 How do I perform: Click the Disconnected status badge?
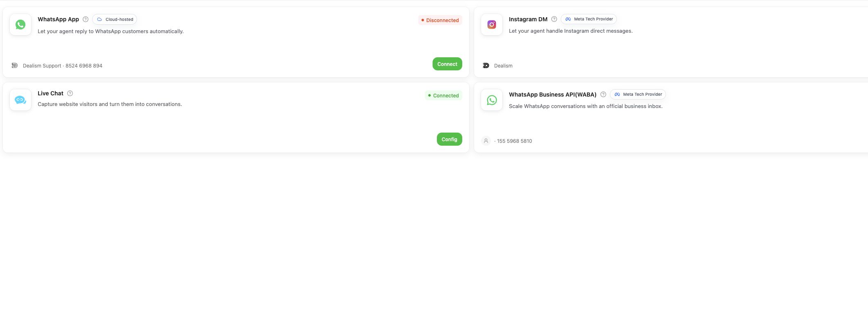point(440,20)
